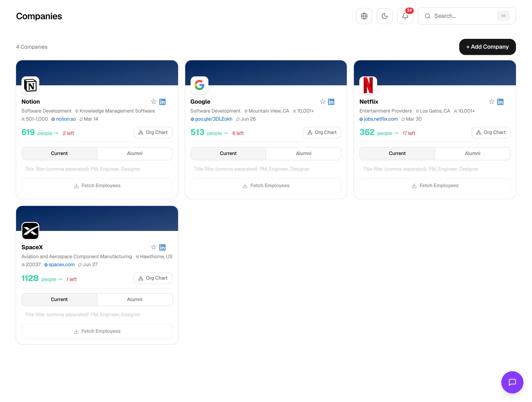Image resolution: width=532 pixels, height=402 pixels.
Task: Star the SpaceX company
Action: pyautogui.click(x=154, y=247)
